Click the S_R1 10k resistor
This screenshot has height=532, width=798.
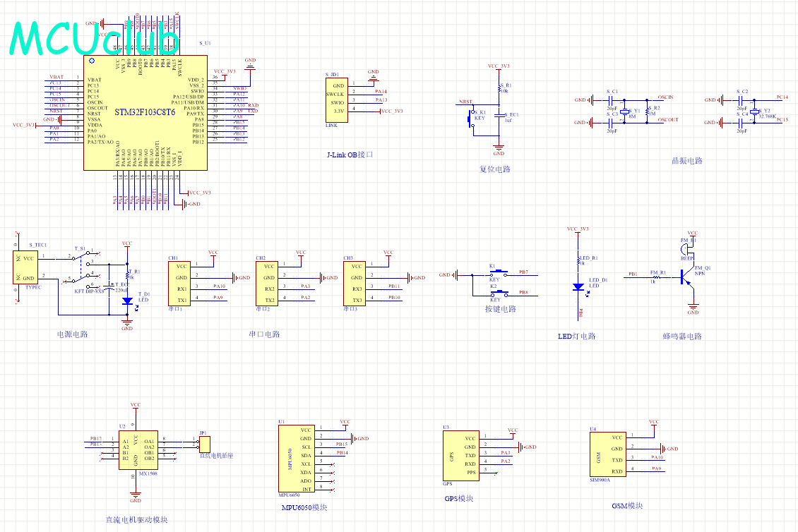coord(500,89)
